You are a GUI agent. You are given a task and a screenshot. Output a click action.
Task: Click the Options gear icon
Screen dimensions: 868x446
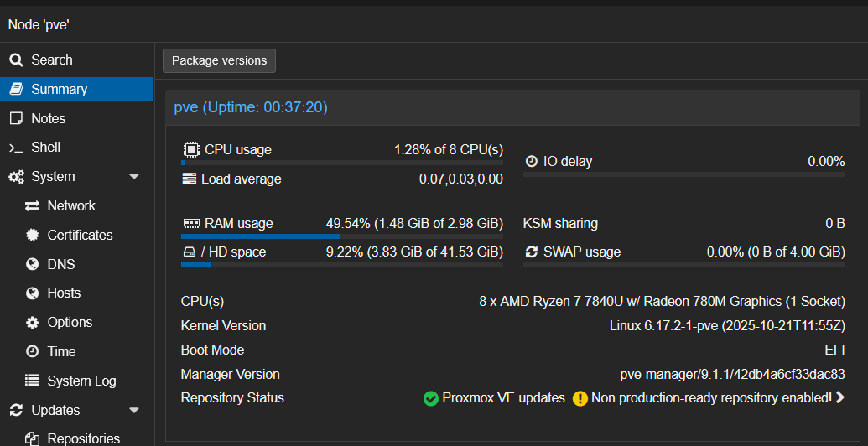pyautogui.click(x=33, y=323)
